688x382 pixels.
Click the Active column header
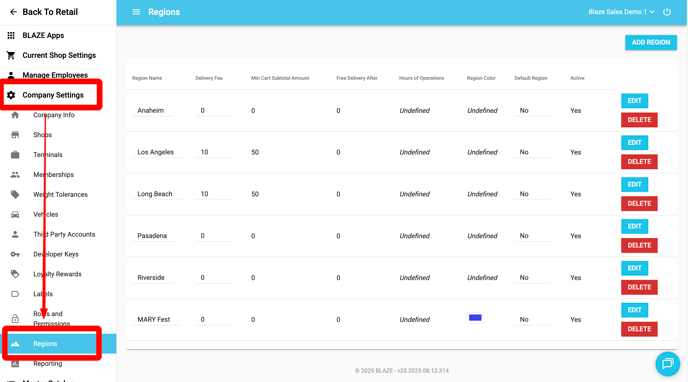pyautogui.click(x=577, y=78)
